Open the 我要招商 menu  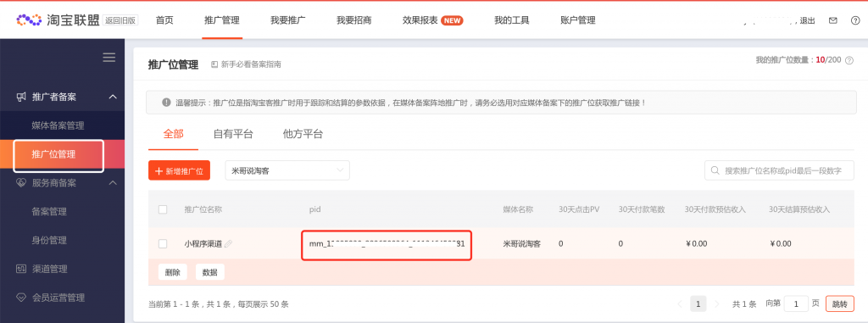(353, 20)
